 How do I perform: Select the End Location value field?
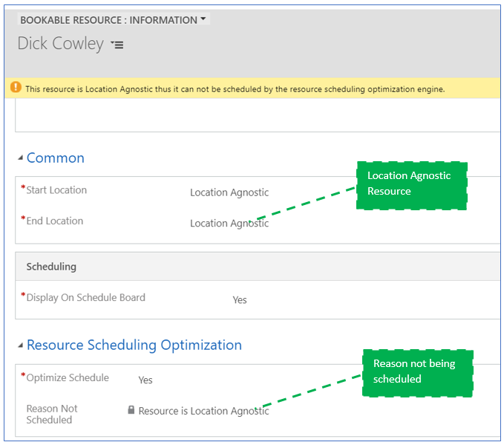[229, 224]
